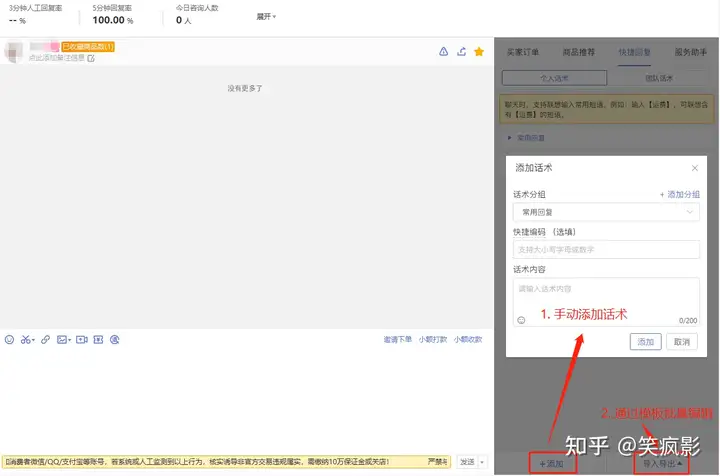Click 小额收款 link
The image size is (720, 476).
(468, 340)
